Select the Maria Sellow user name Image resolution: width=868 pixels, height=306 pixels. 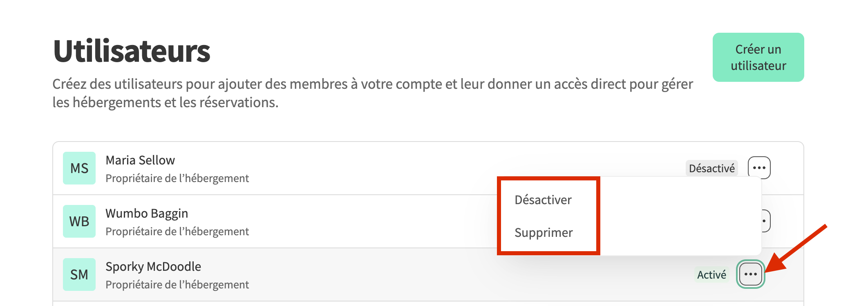click(x=140, y=160)
